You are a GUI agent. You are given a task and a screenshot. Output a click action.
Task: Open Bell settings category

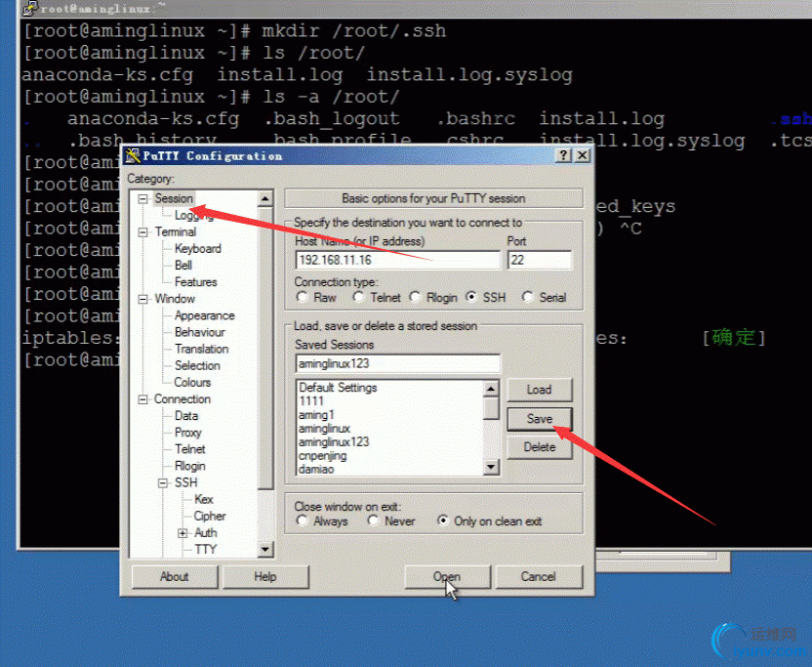pyautogui.click(x=183, y=266)
